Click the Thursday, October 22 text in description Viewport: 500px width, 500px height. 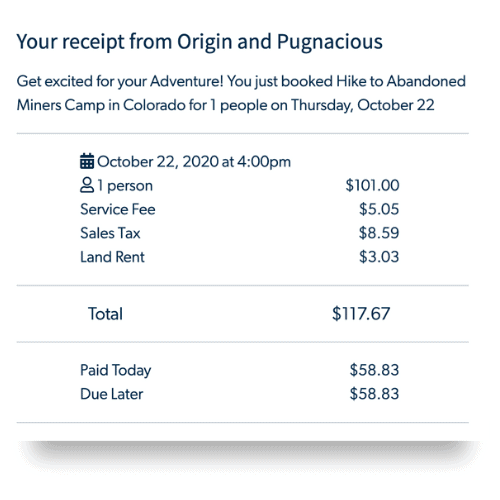[x=363, y=105]
